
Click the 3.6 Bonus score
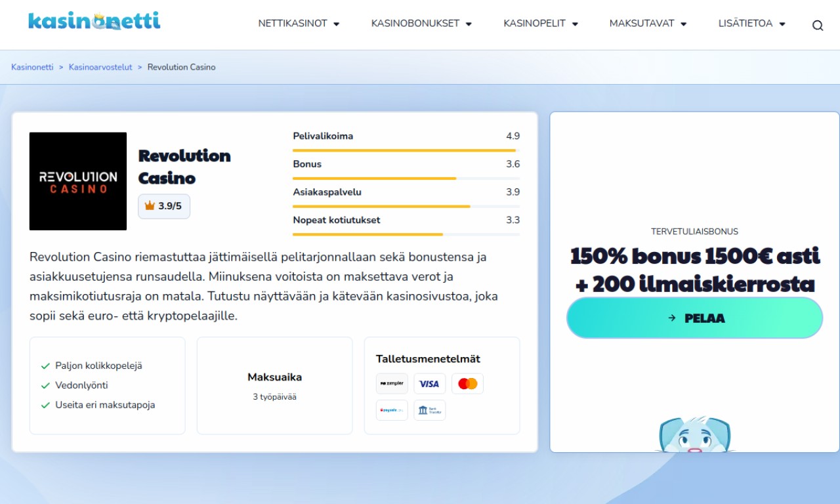513,164
